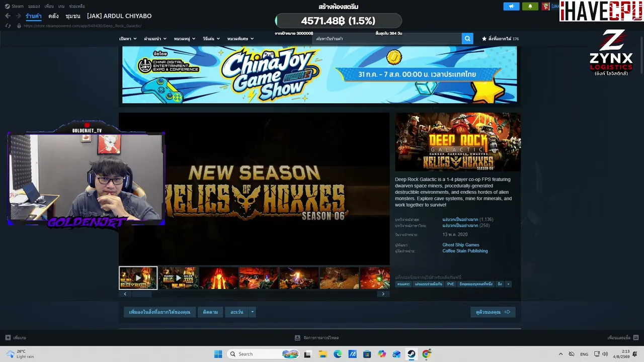Expand the หมวดพิเศษ store menu
644x362 pixels.
(x=240, y=39)
